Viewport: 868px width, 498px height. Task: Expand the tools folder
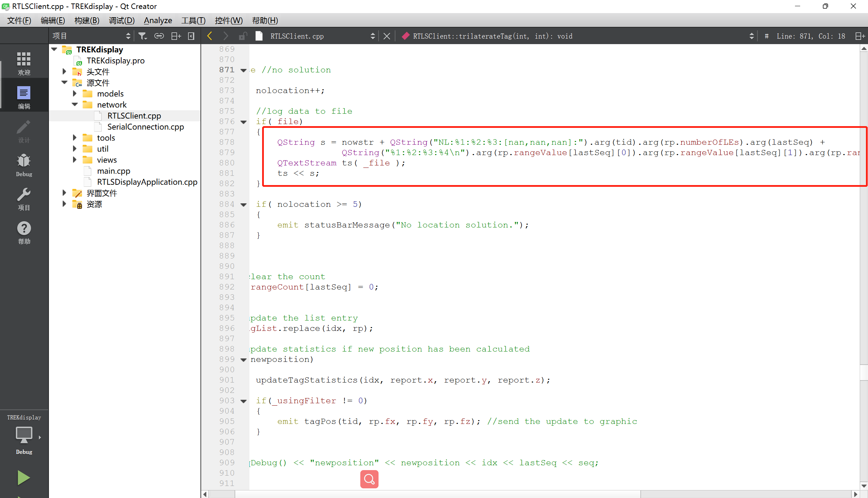point(74,138)
